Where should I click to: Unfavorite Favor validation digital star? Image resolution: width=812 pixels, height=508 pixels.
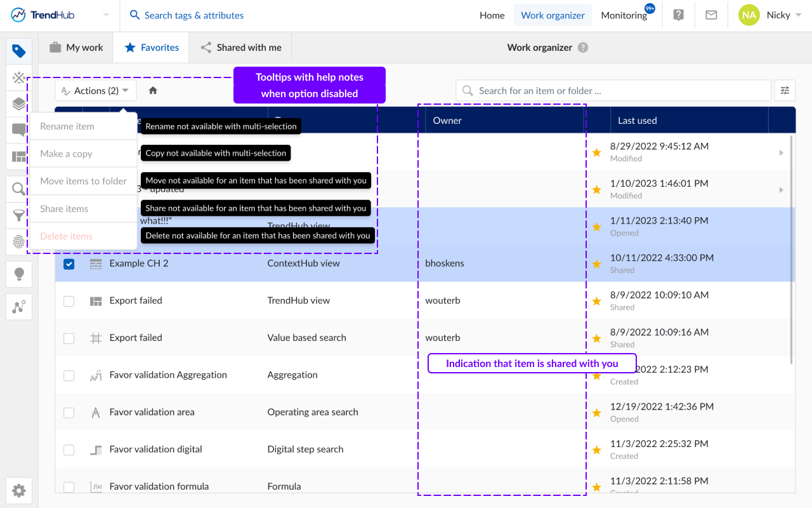pyautogui.click(x=596, y=450)
